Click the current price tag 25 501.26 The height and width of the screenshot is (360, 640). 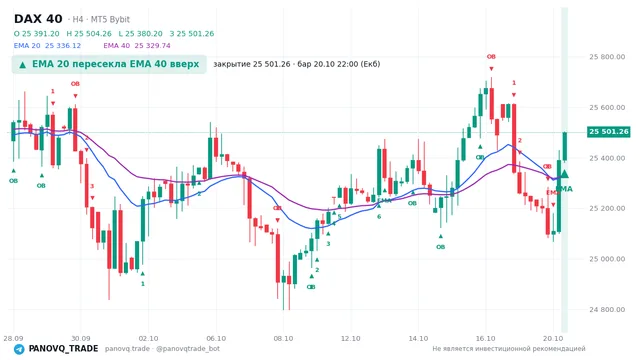click(609, 131)
